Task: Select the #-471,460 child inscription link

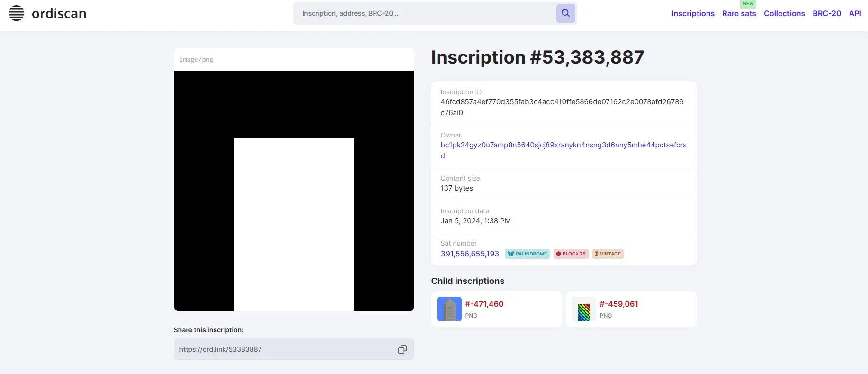Action: (x=484, y=304)
